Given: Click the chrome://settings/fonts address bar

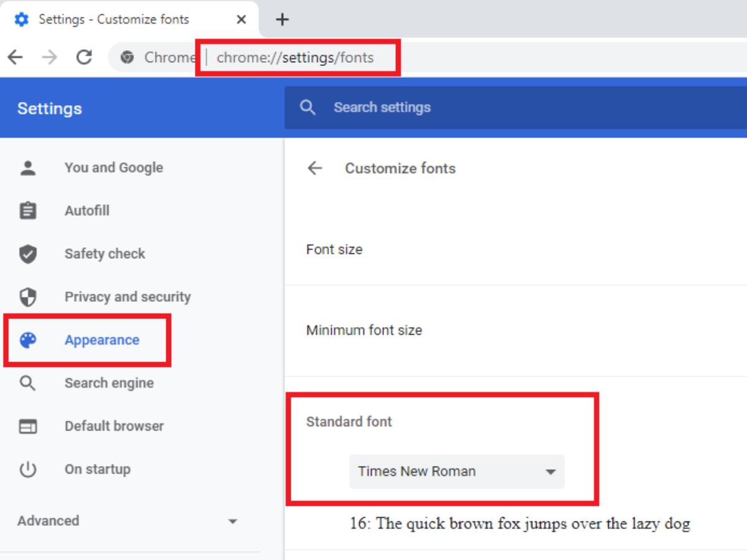Looking at the screenshot, I should click(295, 58).
